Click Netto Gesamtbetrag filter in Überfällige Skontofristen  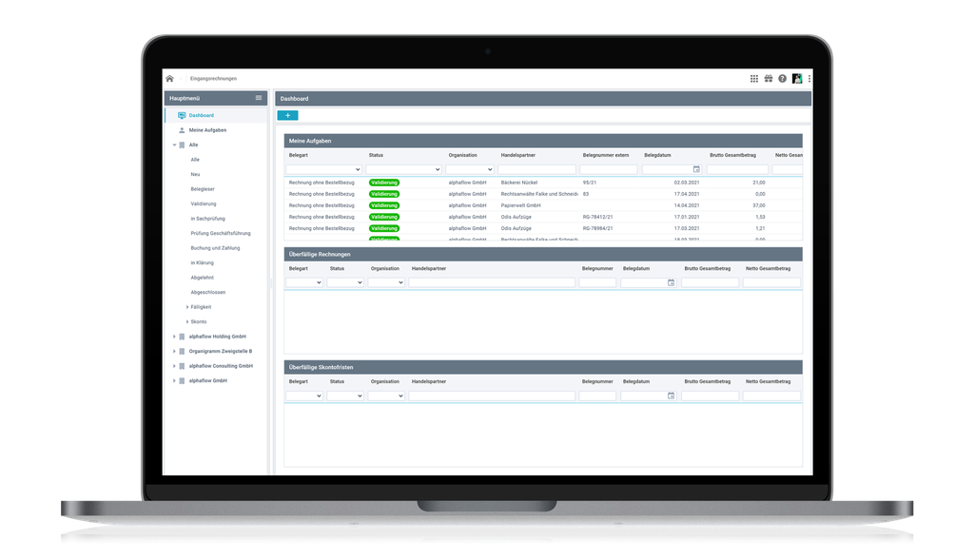point(771,396)
